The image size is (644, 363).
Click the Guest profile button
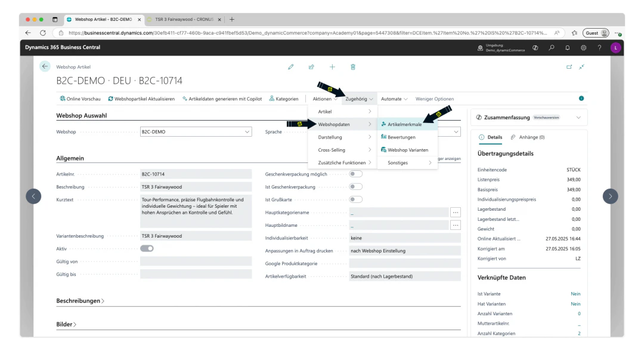(596, 33)
